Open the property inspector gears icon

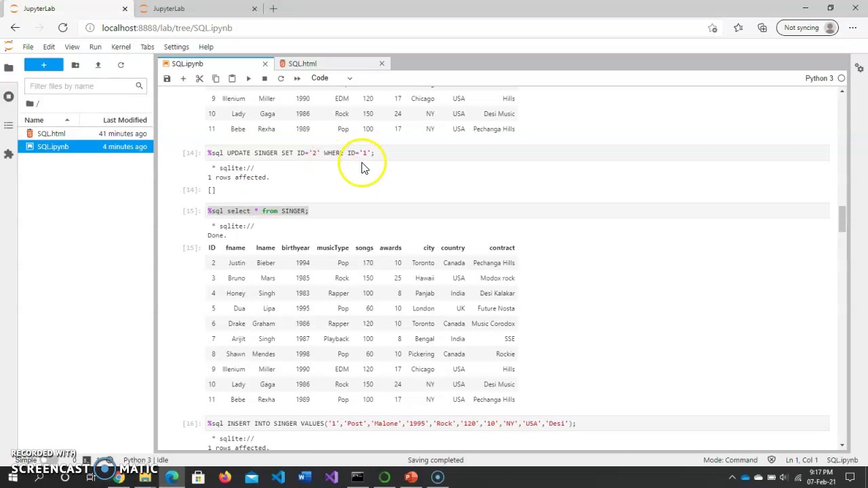click(x=859, y=68)
